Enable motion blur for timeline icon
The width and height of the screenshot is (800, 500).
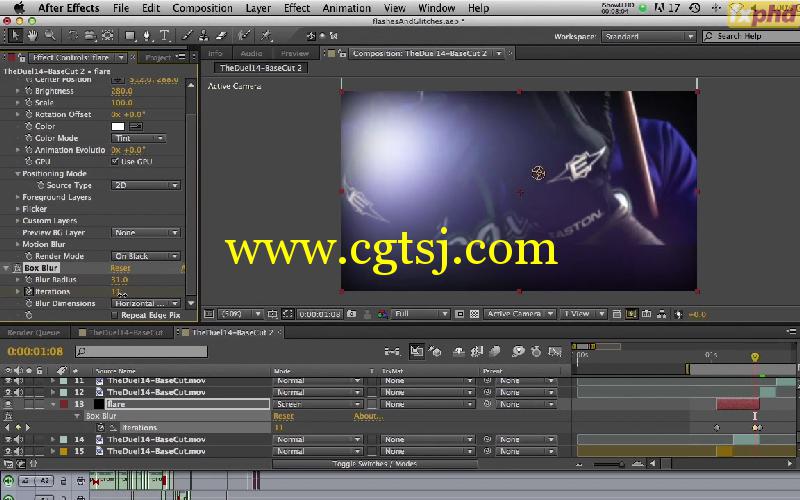pos(495,352)
